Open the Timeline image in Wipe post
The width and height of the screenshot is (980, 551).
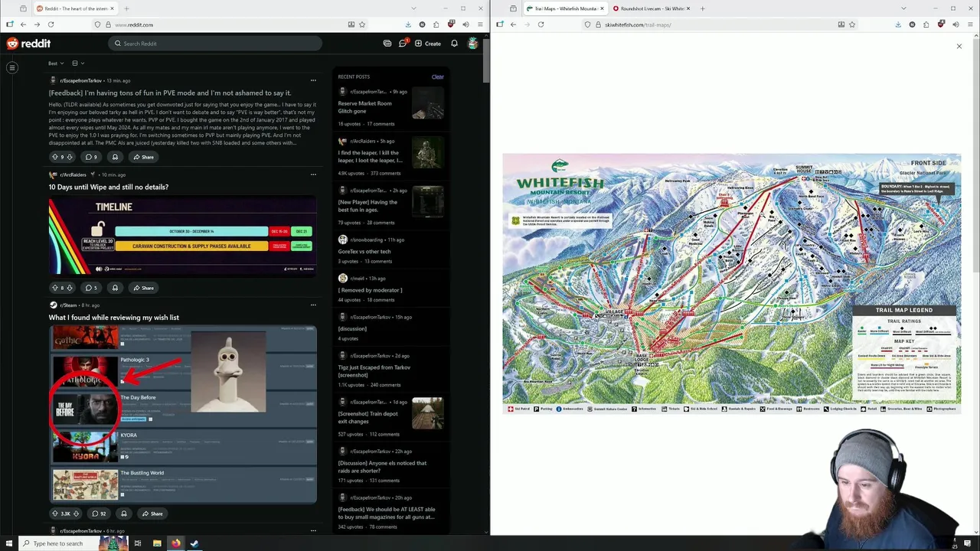(183, 236)
